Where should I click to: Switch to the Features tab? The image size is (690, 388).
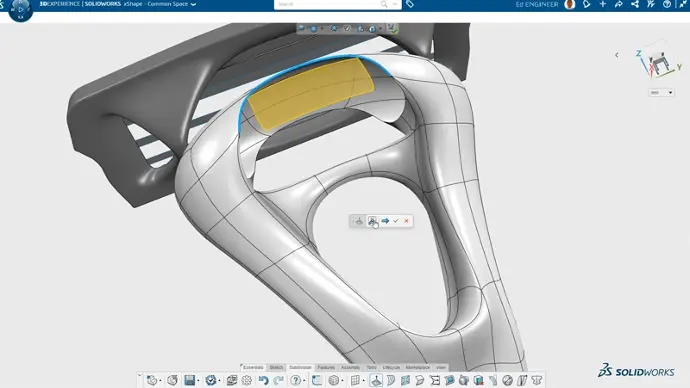(x=326, y=367)
